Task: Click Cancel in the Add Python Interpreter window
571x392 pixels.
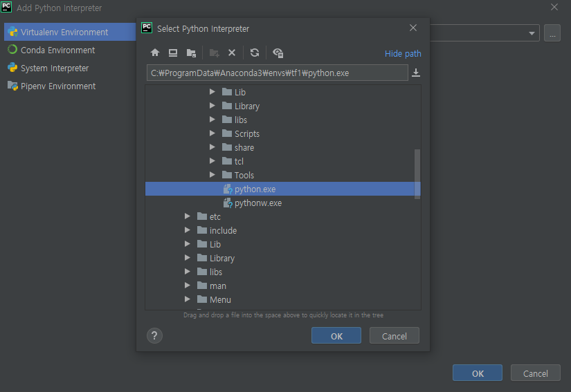Action: pyautogui.click(x=535, y=373)
